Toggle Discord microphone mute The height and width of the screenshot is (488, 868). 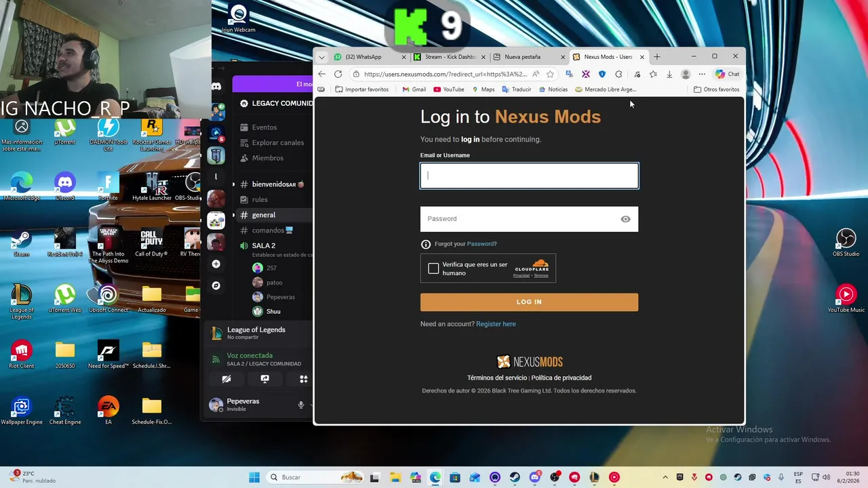coord(301,405)
